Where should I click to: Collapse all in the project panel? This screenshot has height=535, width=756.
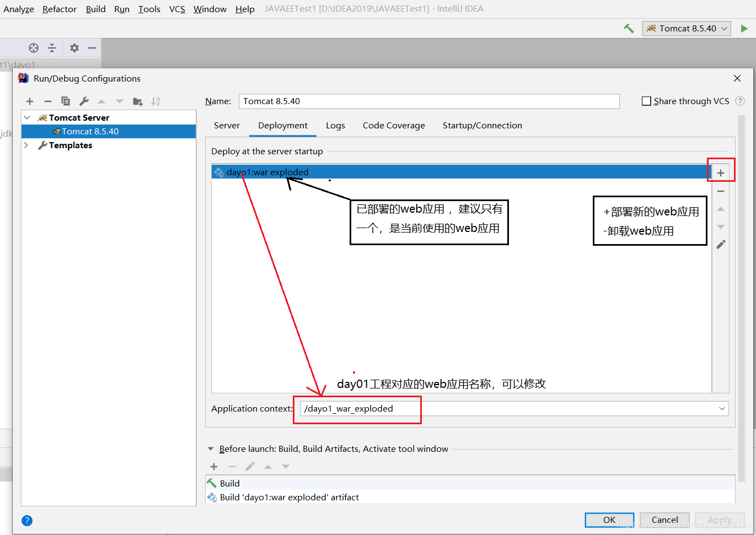(x=52, y=48)
